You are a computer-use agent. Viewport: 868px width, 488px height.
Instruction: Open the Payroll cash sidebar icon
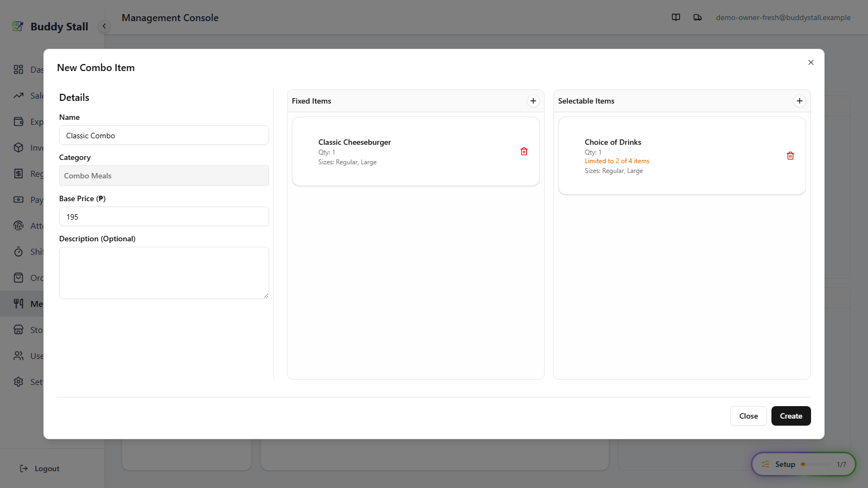tap(18, 200)
